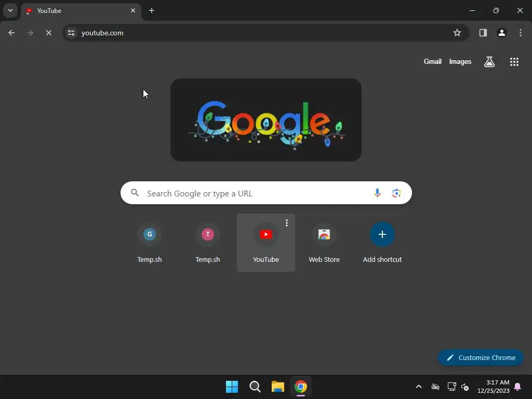Open the Chrome three-dot menu
This screenshot has width=532, height=399.
521,33
